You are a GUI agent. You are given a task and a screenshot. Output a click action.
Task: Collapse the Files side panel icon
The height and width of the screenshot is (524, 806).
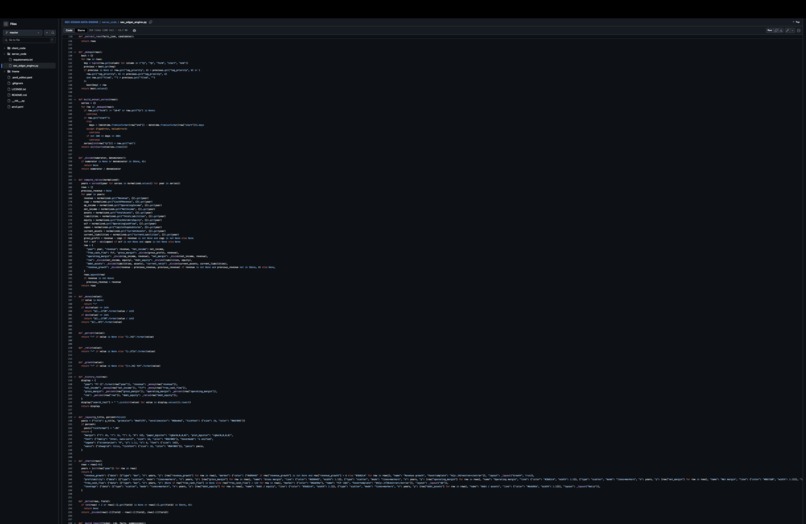[6, 24]
